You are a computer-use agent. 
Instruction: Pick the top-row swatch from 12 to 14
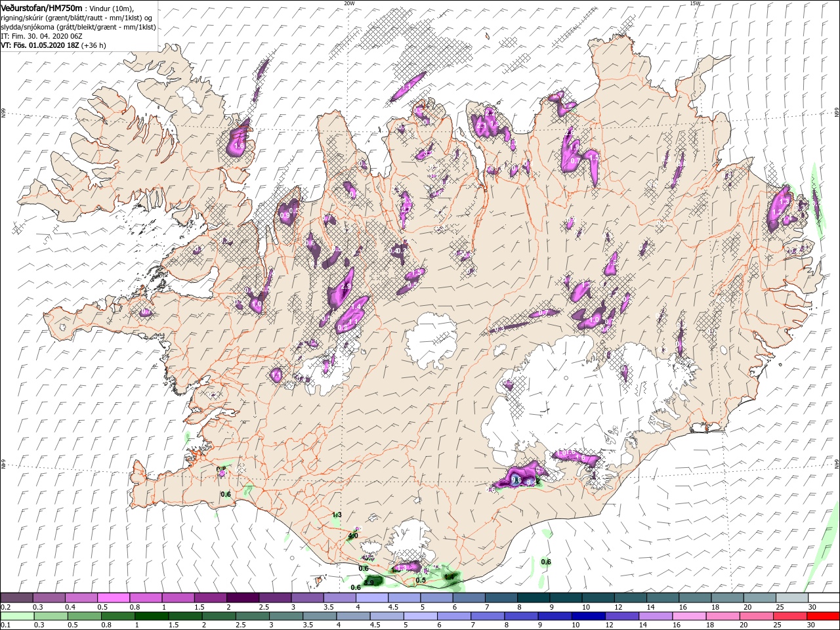coord(630,598)
